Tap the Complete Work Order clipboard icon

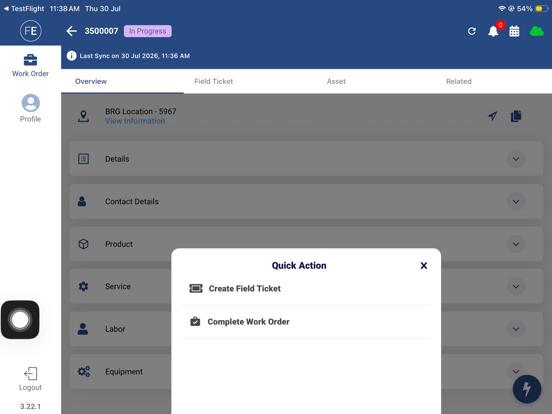click(x=195, y=321)
